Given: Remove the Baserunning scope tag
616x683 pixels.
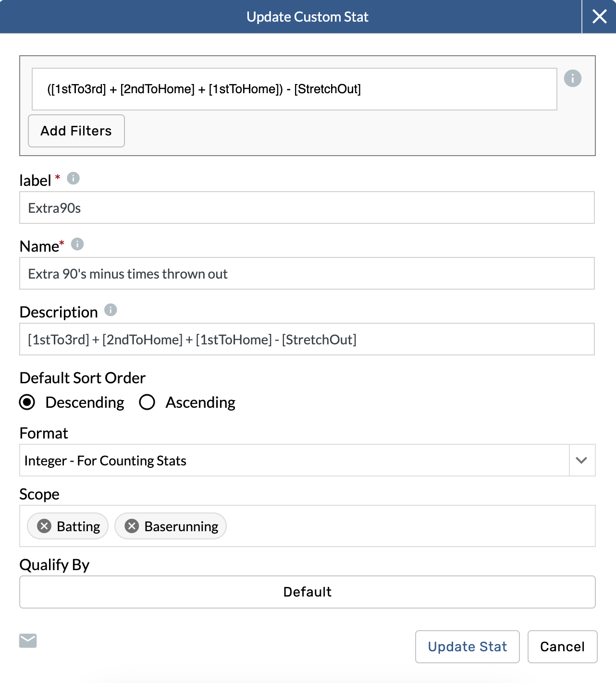Looking at the screenshot, I should coord(132,526).
